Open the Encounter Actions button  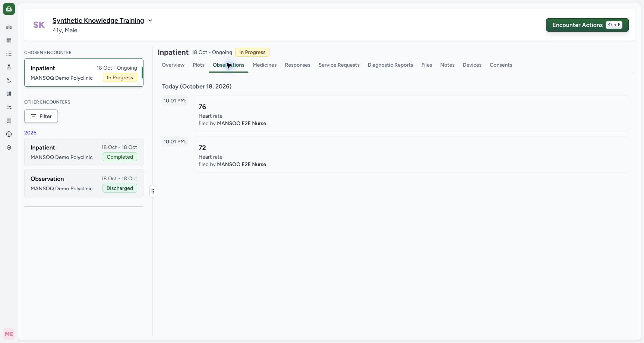coord(587,25)
